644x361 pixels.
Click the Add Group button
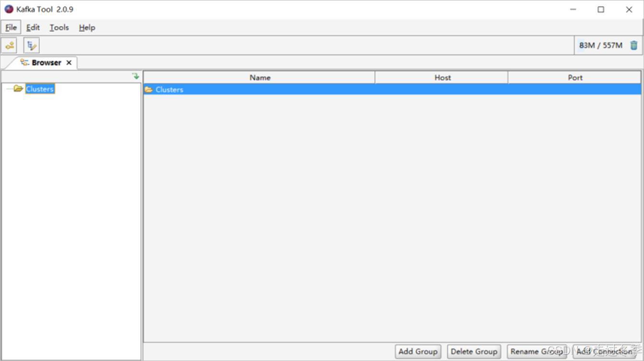[x=418, y=351]
